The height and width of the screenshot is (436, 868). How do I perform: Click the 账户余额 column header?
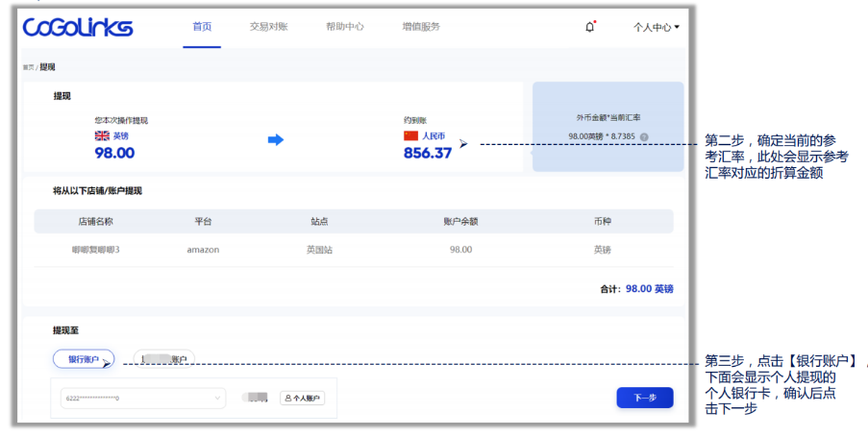click(460, 221)
